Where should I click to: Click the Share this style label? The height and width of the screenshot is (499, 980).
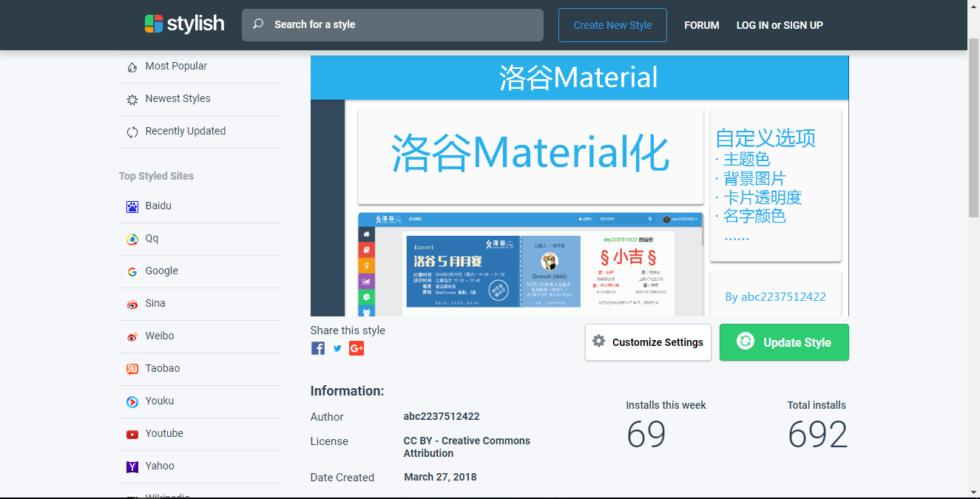click(348, 330)
